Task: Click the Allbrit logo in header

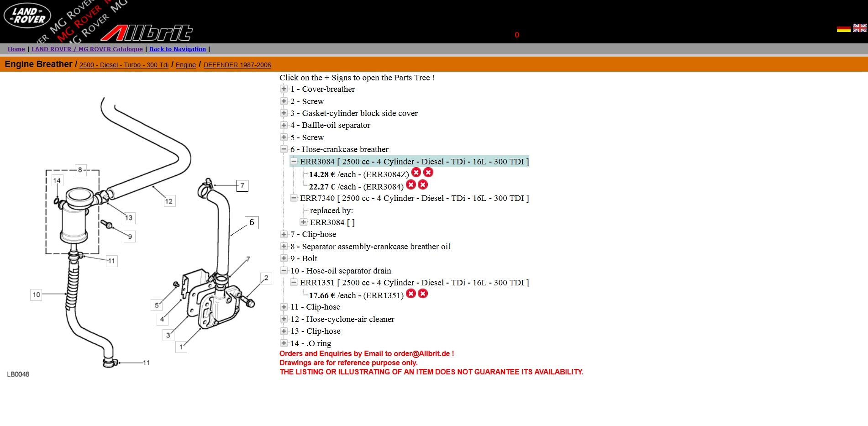Action: pyautogui.click(x=147, y=33)
